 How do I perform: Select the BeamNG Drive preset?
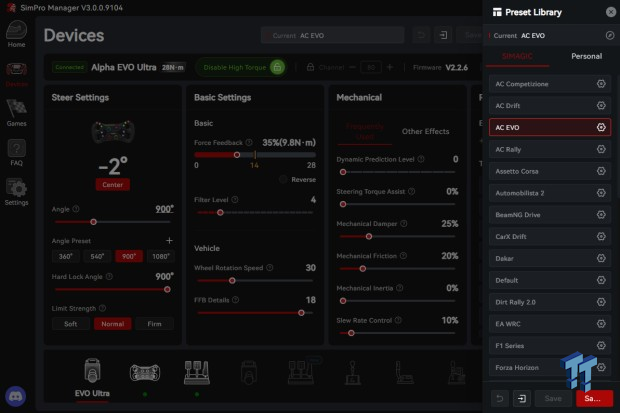coord(550,214)
